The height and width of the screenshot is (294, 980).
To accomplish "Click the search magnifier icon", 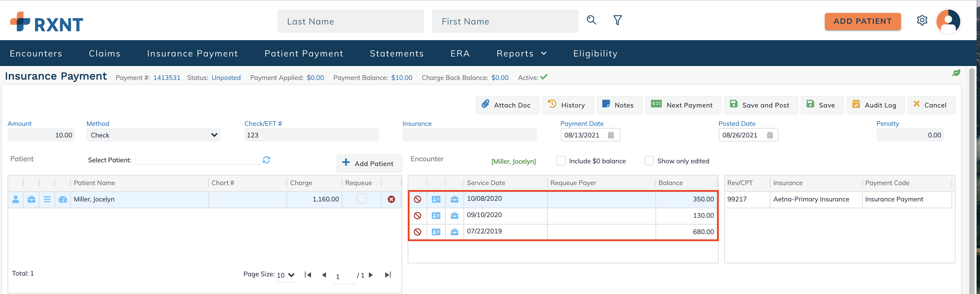I will pyautogui.click(x=591, y=20).
